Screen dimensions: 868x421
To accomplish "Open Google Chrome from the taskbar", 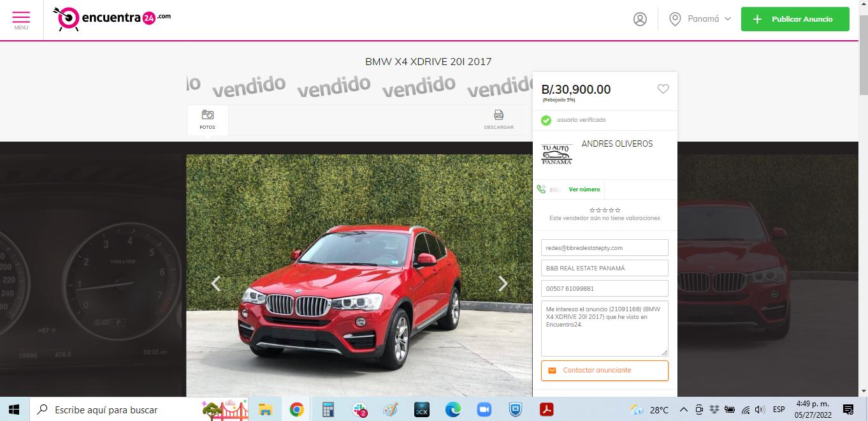I will point(296,410).
